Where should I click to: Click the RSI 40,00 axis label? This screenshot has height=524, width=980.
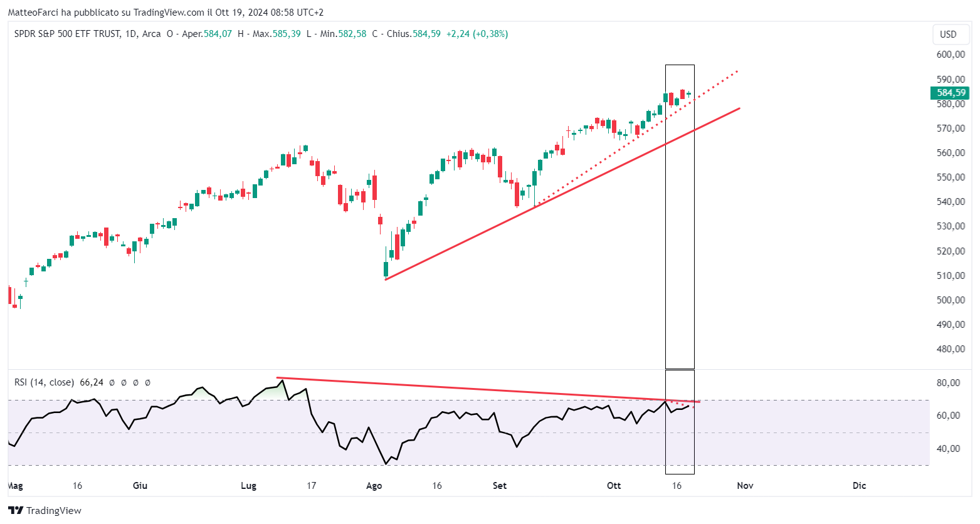tap(948, 448)
